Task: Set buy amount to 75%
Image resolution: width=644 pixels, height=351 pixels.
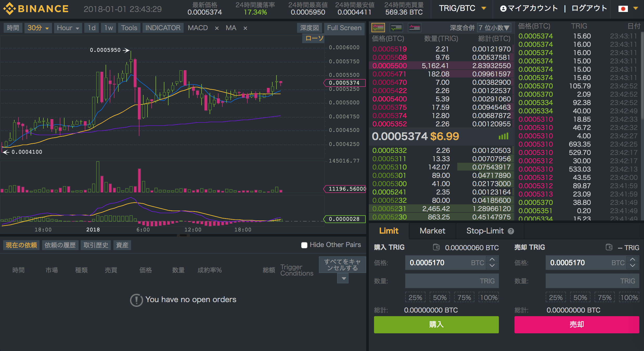Action: (464, 297)
